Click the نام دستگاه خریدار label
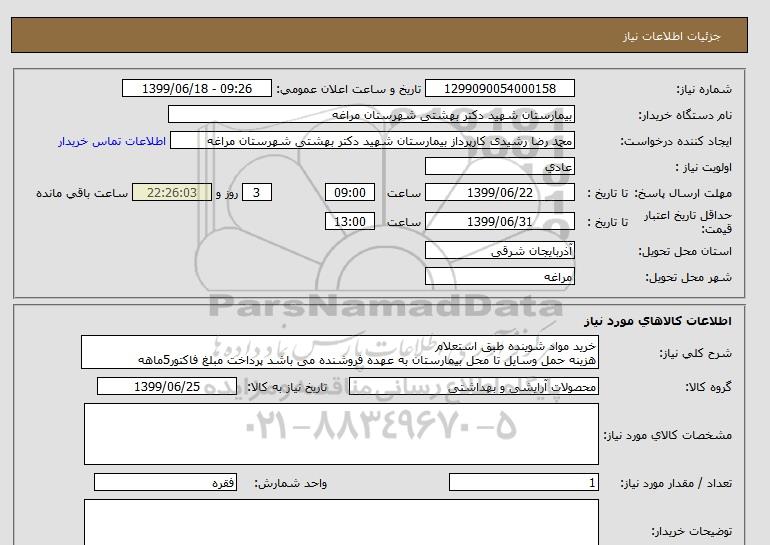The width and height of the screenshot is (770, 545). 685,115
